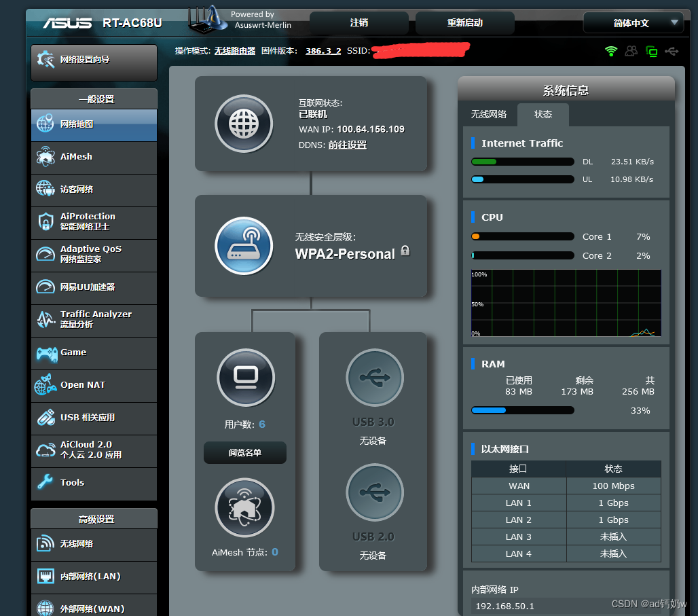698x616 pixels.
Task: Click the CPU usage history graph
Action: point(566,303)
